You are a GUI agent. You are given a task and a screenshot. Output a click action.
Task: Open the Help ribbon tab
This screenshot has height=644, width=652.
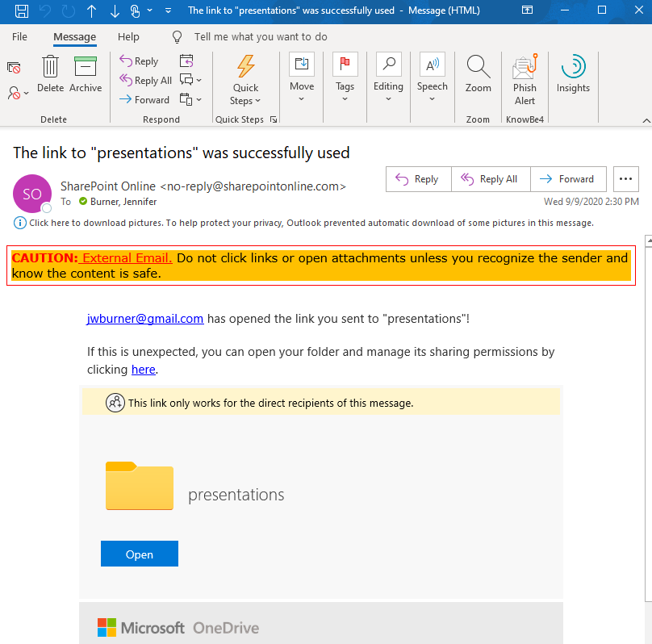(x=128, y=36)
